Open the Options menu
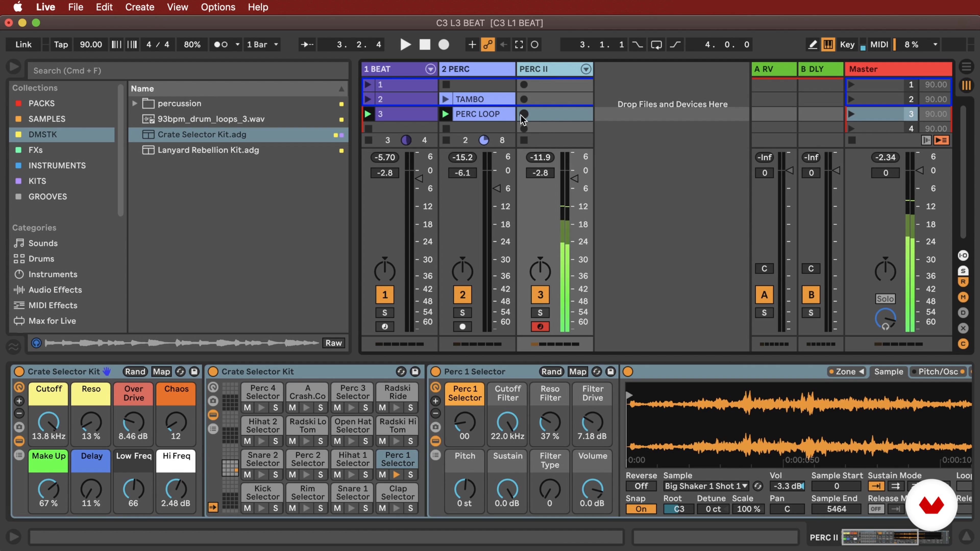The height and width of the screenshot is (551, 980). pyautogui.click(x=218, y=7)
